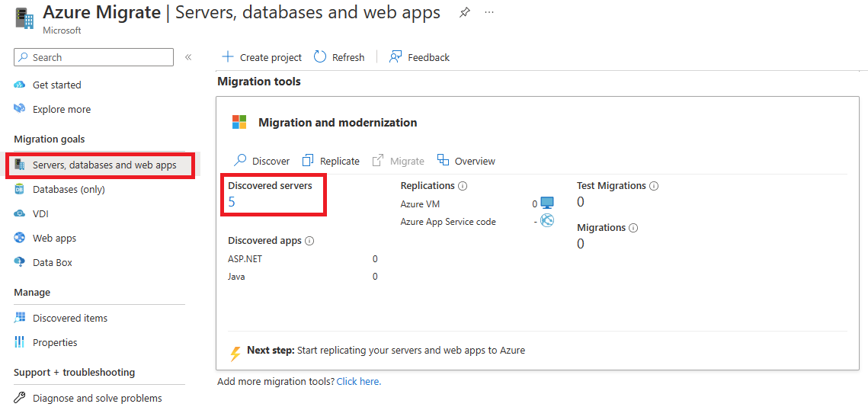This screenshot has height=407, width=868.
Task: Click the Migrate arrow icon
Action: pos(378,161)
